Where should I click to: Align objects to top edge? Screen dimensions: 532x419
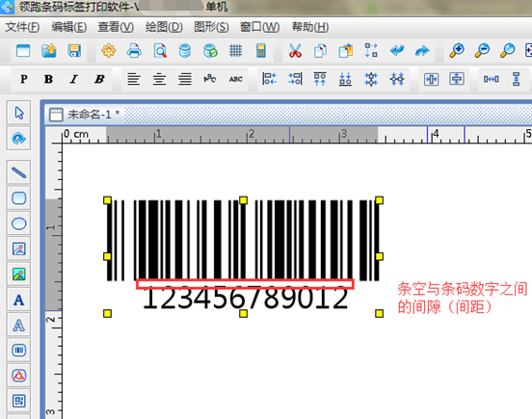pos(320,79)
